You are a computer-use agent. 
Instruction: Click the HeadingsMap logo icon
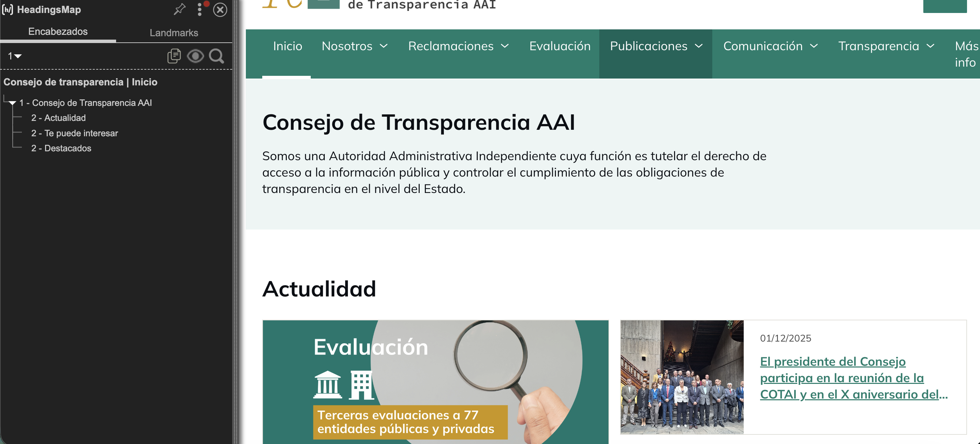[x=8, y=10]
